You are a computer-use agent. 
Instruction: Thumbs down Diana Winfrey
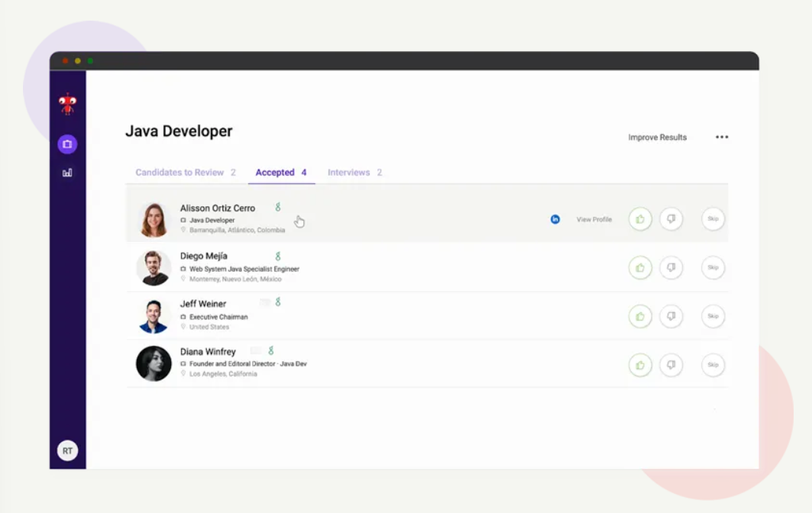point(671,365)
